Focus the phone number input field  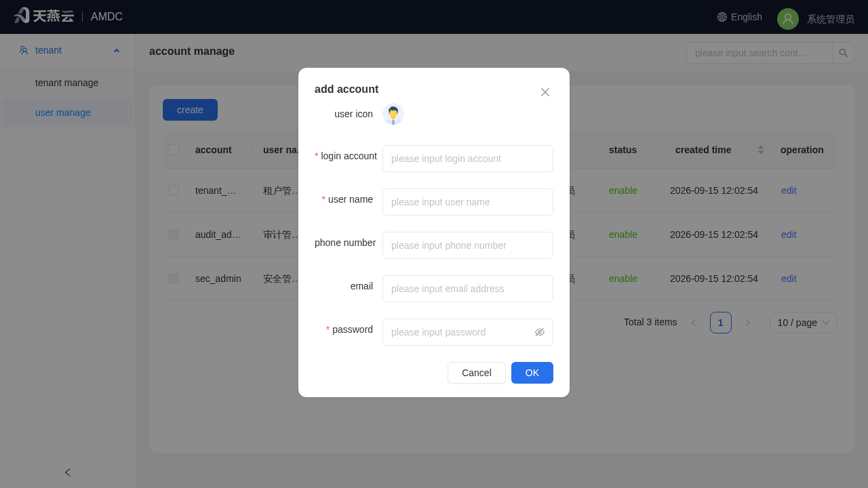(468, 245)
